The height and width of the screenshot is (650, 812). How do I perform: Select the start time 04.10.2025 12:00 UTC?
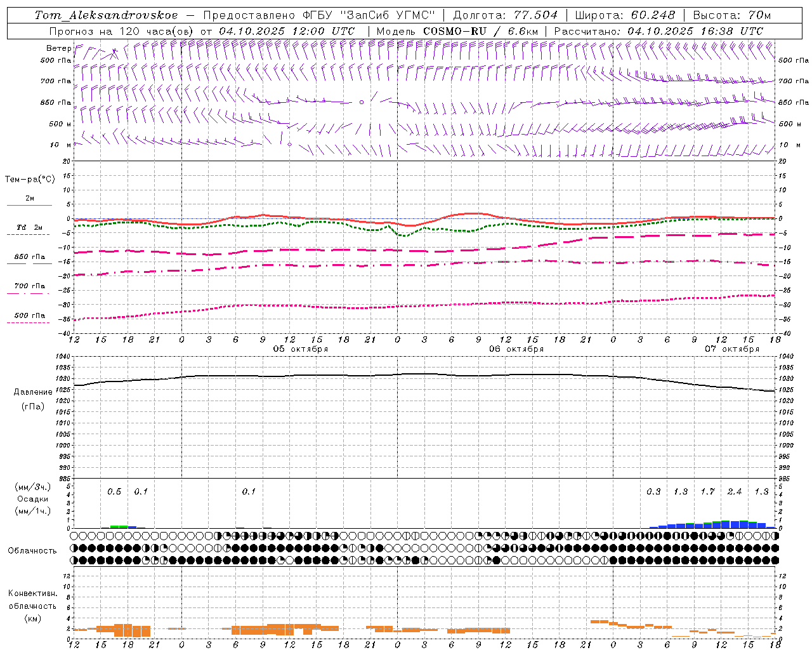287,31
